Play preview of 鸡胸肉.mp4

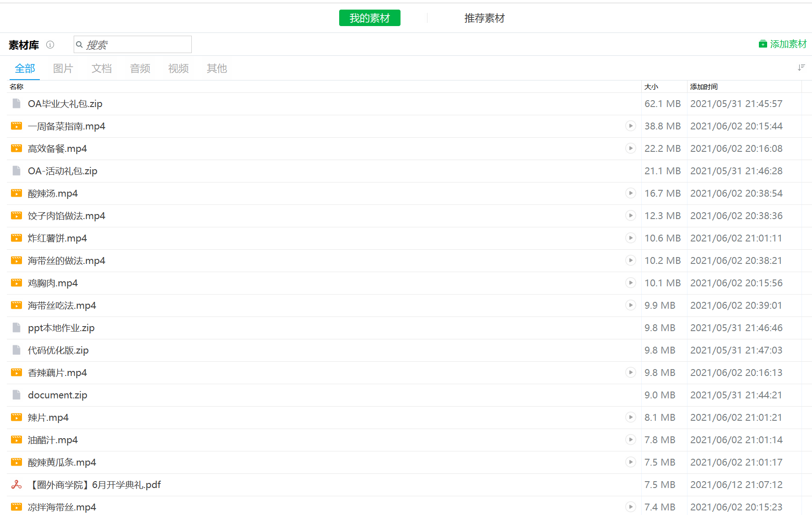click(x=630, y=283)
